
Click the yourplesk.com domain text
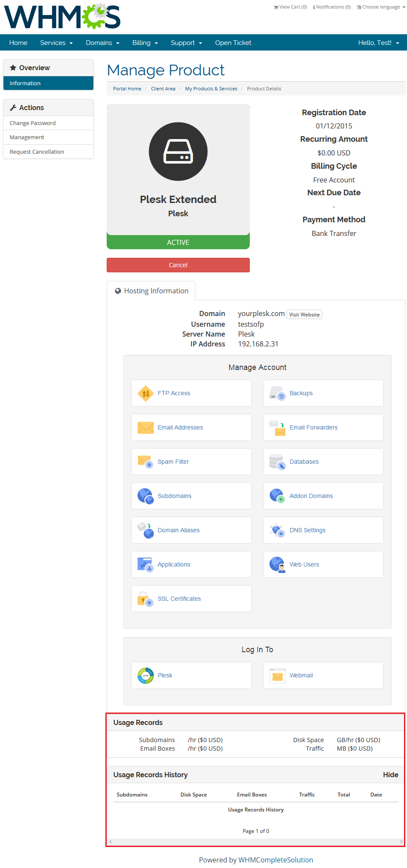coord(261,313)
